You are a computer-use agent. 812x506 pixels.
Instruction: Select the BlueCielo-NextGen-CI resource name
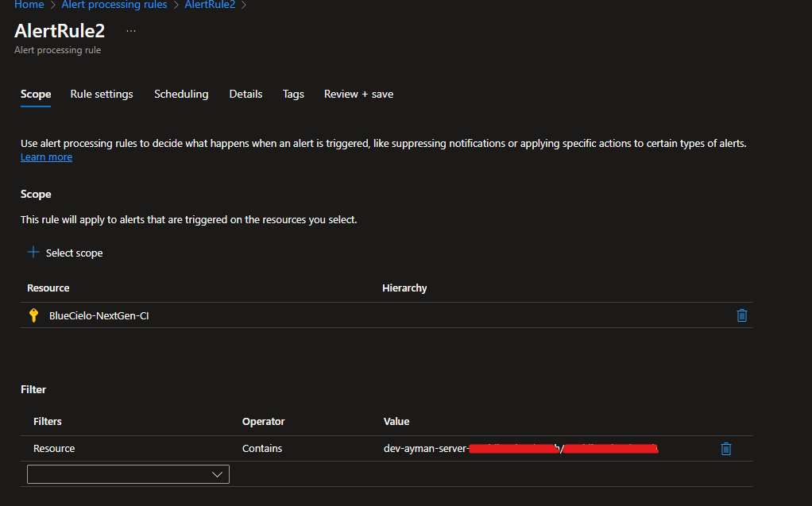tap(99, 315)
